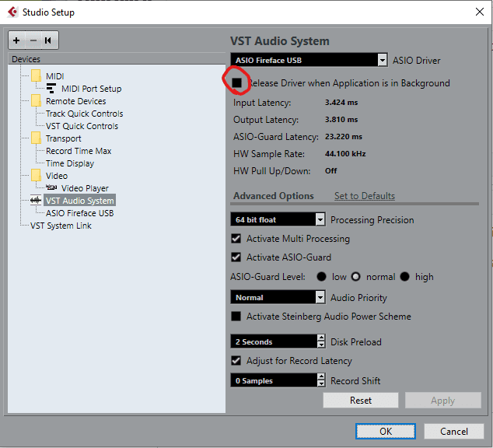Click the 3.810 ms output latency value
The image size is (493, 448).
[341, 120]
